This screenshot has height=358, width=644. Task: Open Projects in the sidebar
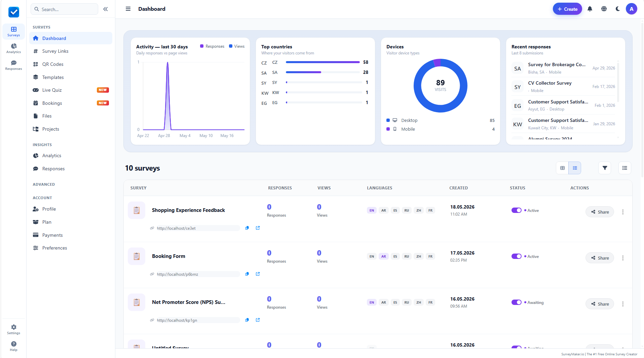pos(71,129)
